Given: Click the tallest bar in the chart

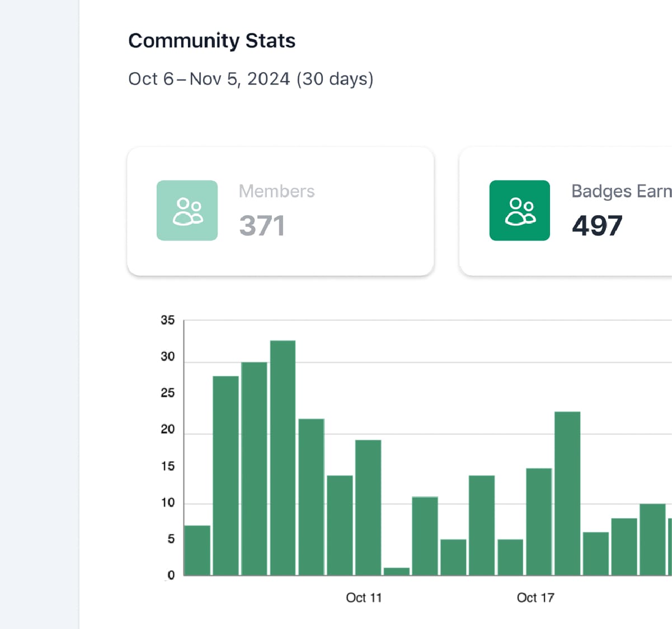Looking at the screenshot, I should pos(283,457).
